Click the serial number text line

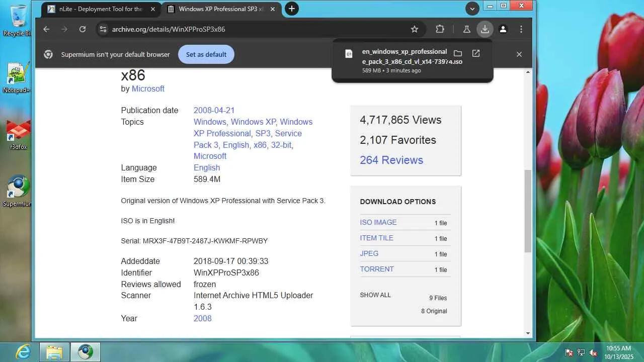tap(194, 241)
